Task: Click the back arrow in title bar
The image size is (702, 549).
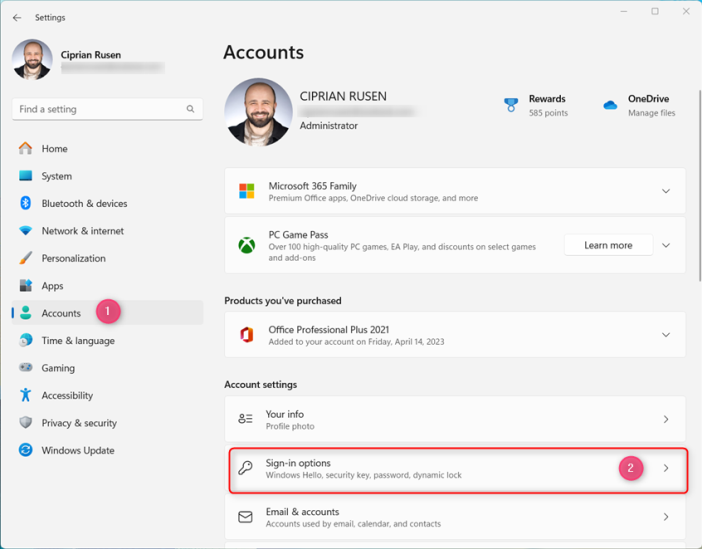Action: 17,18
